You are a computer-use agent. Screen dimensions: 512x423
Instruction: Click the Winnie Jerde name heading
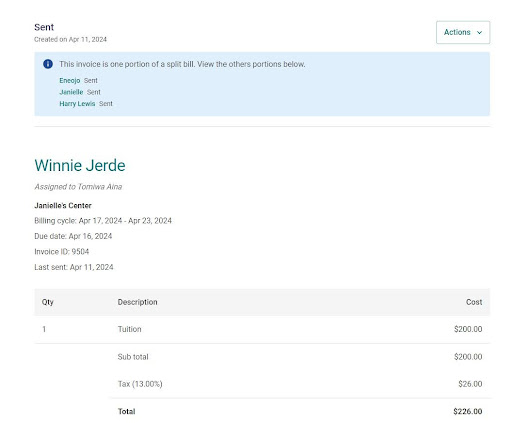click(x=80, y=165)
